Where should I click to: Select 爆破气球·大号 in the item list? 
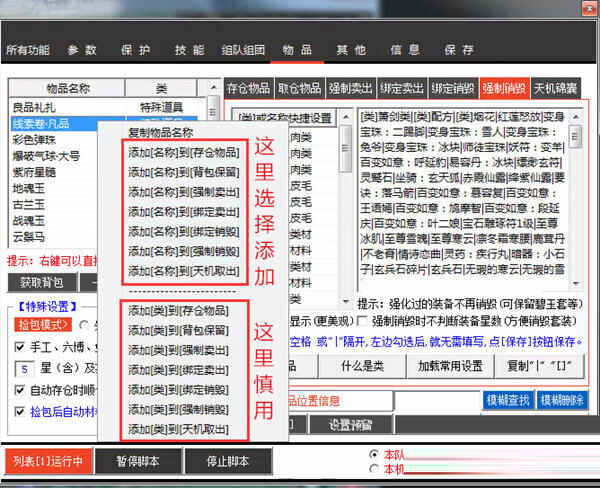point(46,156)
